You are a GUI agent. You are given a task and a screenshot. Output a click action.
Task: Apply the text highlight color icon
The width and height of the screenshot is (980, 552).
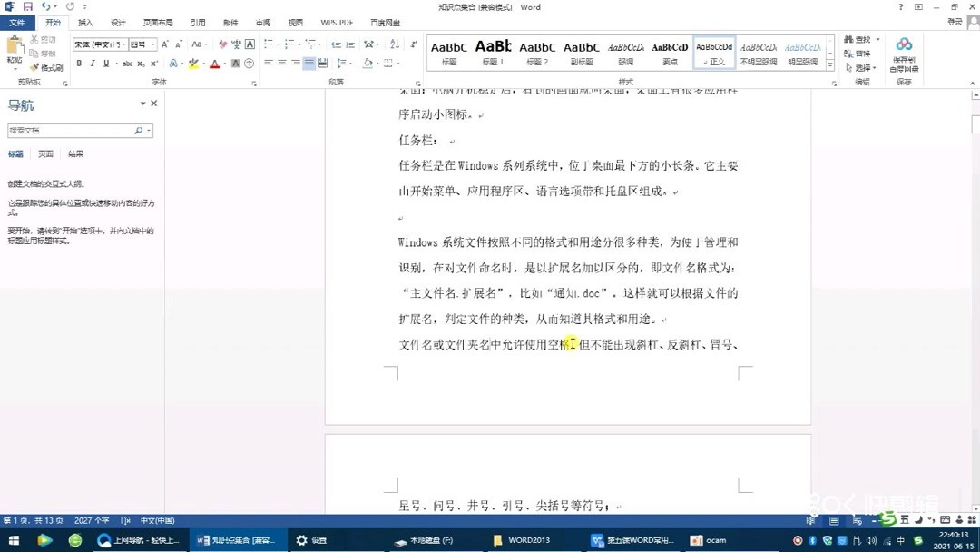(194, 63)
